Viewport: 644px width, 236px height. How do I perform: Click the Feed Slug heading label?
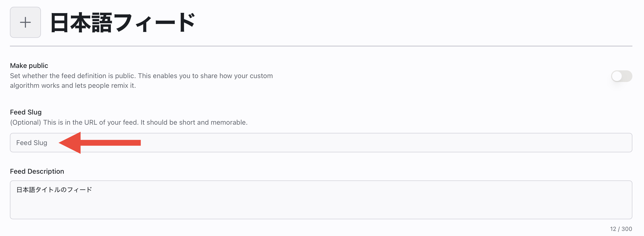pos(26,112)
